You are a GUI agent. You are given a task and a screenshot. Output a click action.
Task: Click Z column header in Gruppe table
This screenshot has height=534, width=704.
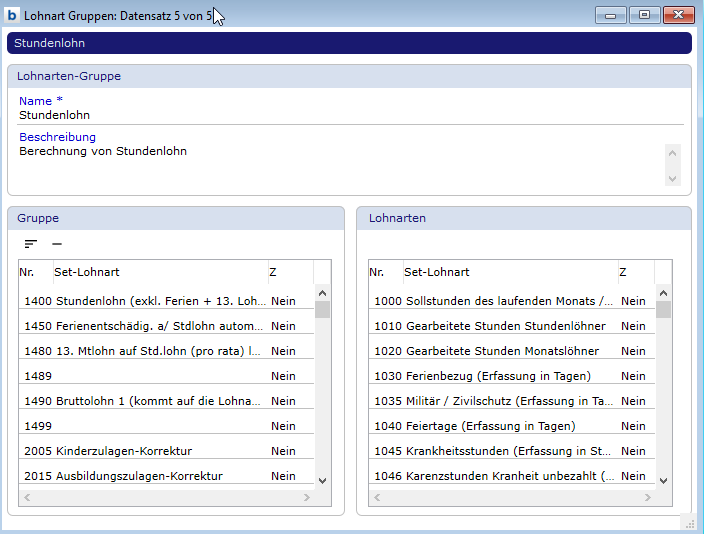coord(289,272)
